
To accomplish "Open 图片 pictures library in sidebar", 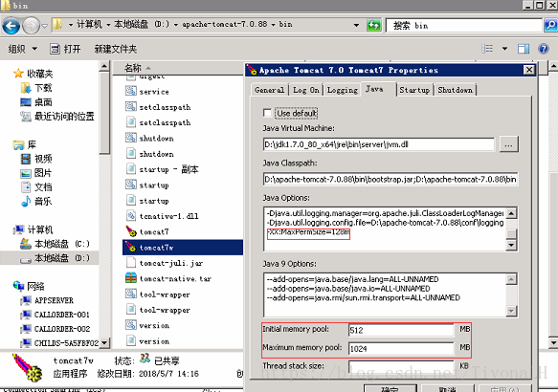I will coord(36,173).
